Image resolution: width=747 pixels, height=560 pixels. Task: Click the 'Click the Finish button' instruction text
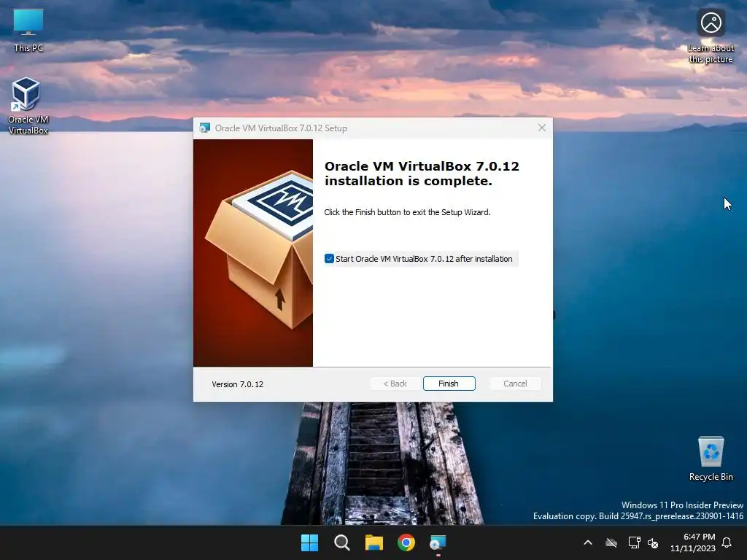tap(407, 212)
